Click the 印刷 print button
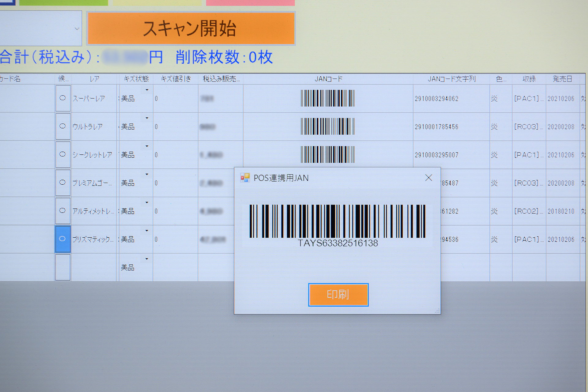588x392 pixels. 338,295
